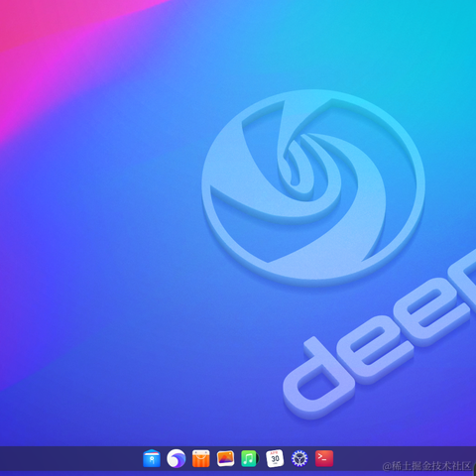
Task: Open the Album image viewer icon
Action: coord(225,458)
